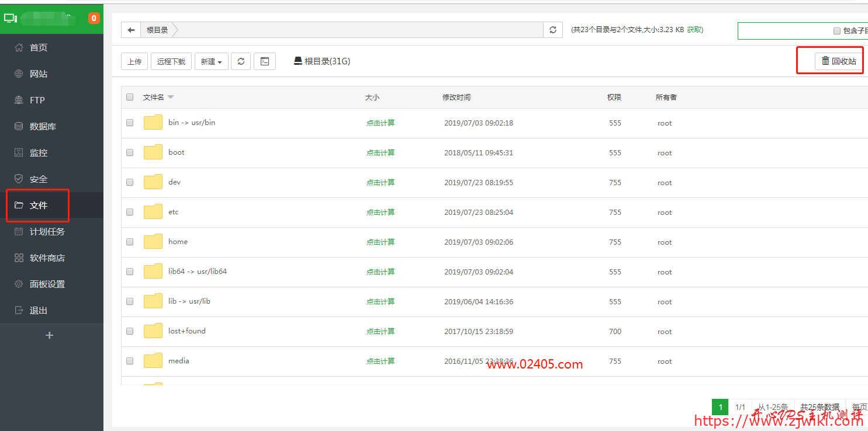
Task: Toggle the select-all files checkbox
Action: [130, 98]
